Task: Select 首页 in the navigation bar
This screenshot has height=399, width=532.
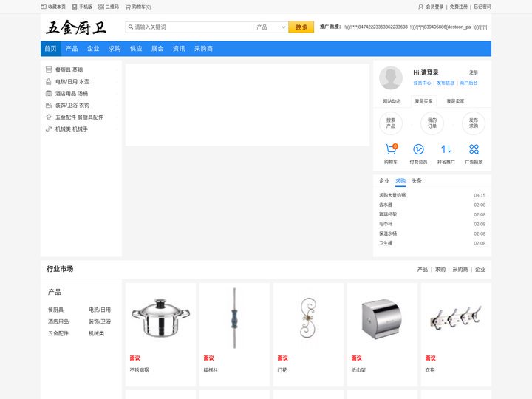Action: point(50,49)
